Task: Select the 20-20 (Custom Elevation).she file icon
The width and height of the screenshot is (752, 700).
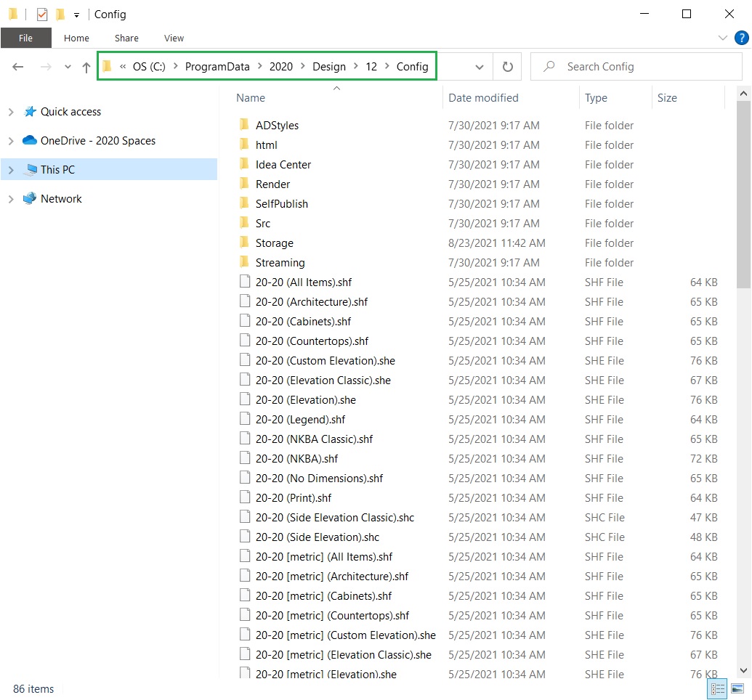Action: [x=245, y=360]
